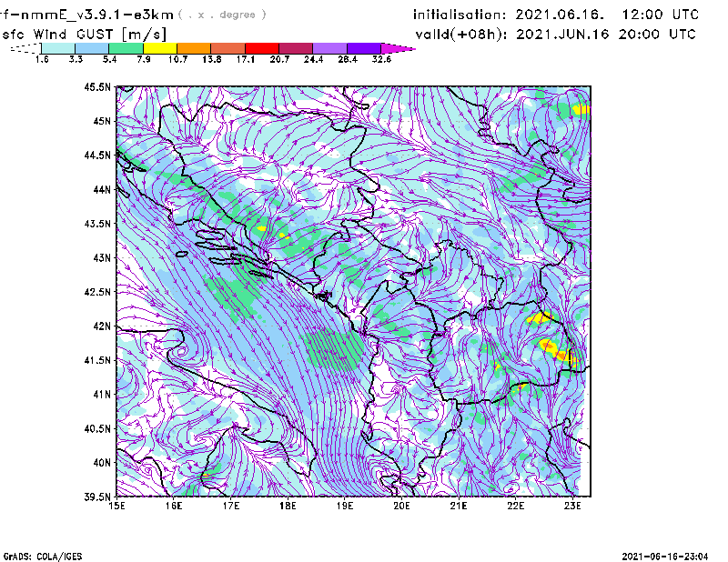Viewport: 728px width, 562px height.
Task: Click the valid time 2021.JUN.16 20:00 UTC
Action: click(x=606, y=35)
